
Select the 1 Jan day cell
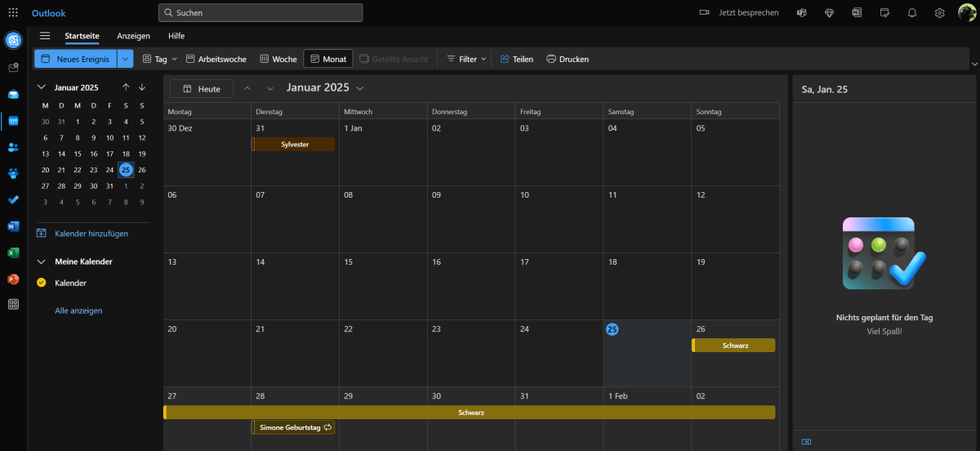tap(384, 152)
